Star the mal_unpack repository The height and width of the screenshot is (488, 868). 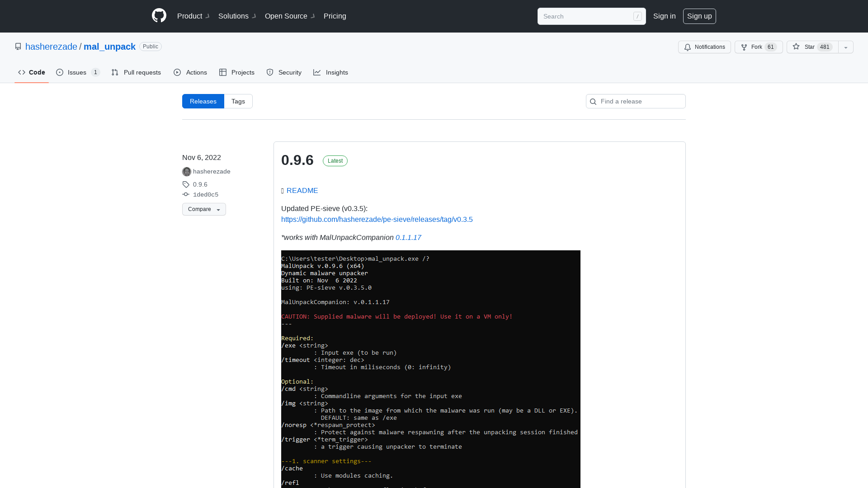tap(812, 47)
